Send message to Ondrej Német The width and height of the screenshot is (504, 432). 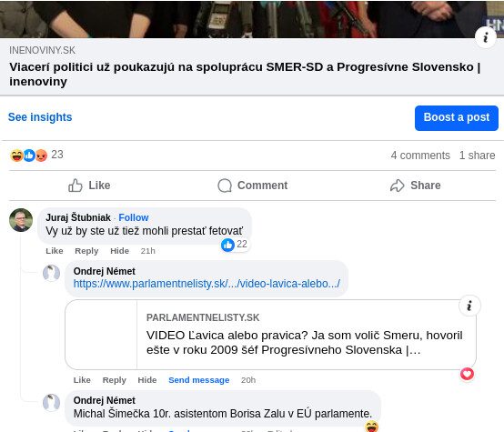(x=199, y=380)
